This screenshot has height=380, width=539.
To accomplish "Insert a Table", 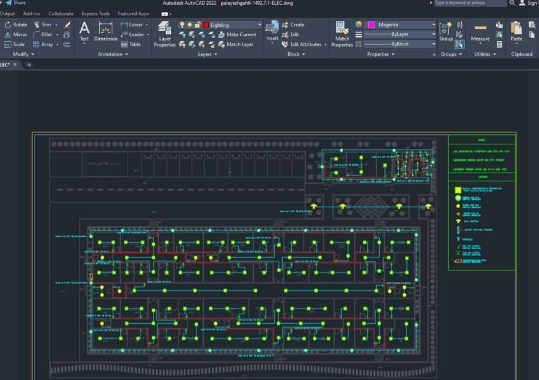I will pos(131,44).
